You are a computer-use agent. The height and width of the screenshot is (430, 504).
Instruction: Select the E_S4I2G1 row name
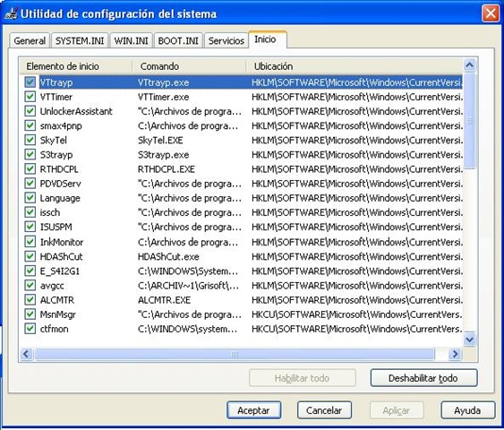tap(59, 271)
